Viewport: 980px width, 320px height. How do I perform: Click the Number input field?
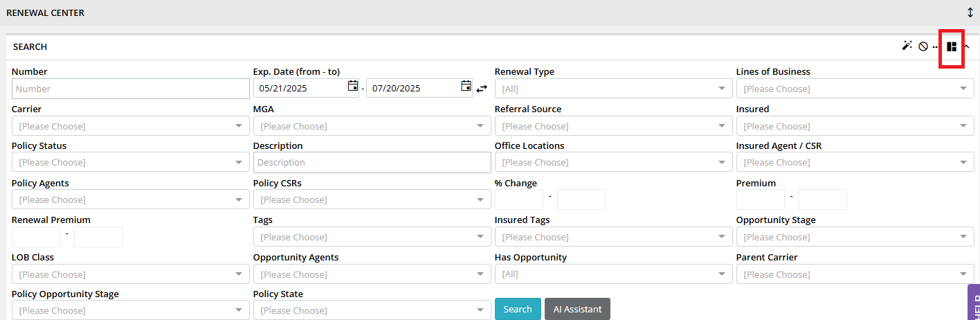click(x=131, y=89)
